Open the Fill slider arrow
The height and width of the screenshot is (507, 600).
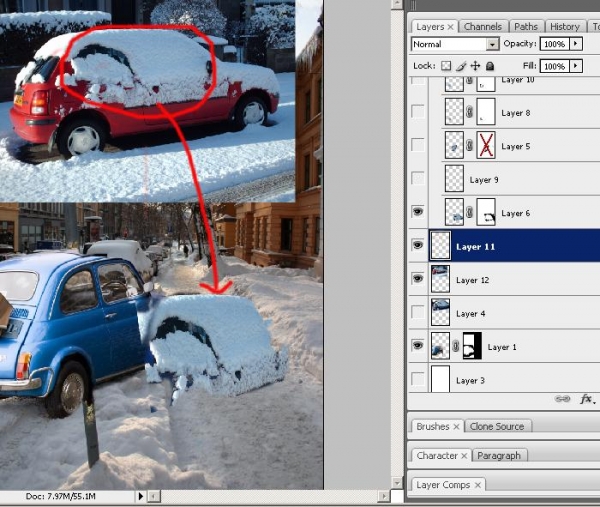[576, 66]
